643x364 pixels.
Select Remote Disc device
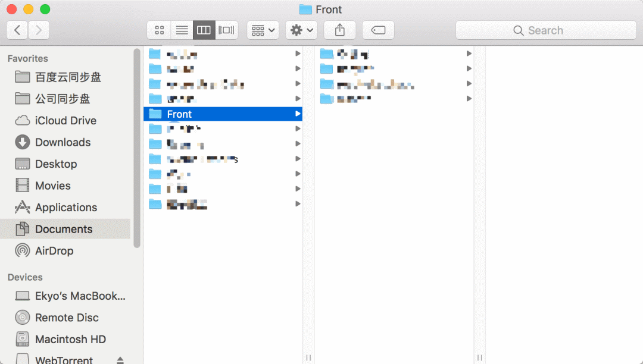tap(67, 318)
